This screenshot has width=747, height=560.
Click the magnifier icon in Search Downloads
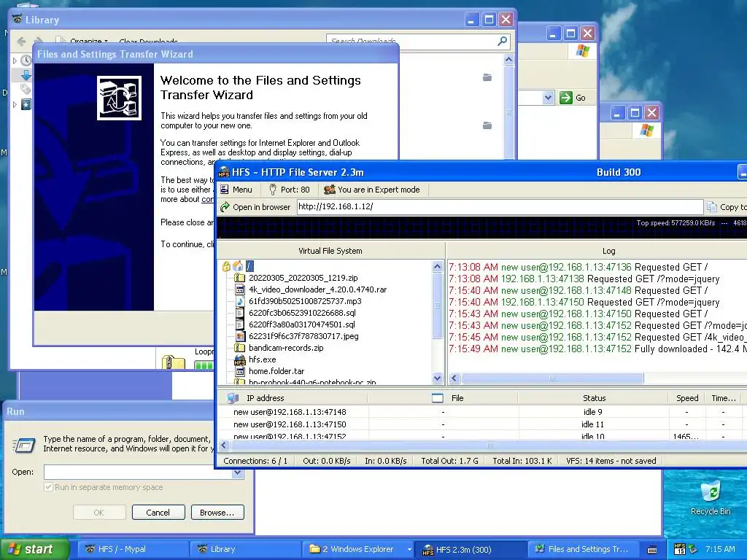coord(502,42)
